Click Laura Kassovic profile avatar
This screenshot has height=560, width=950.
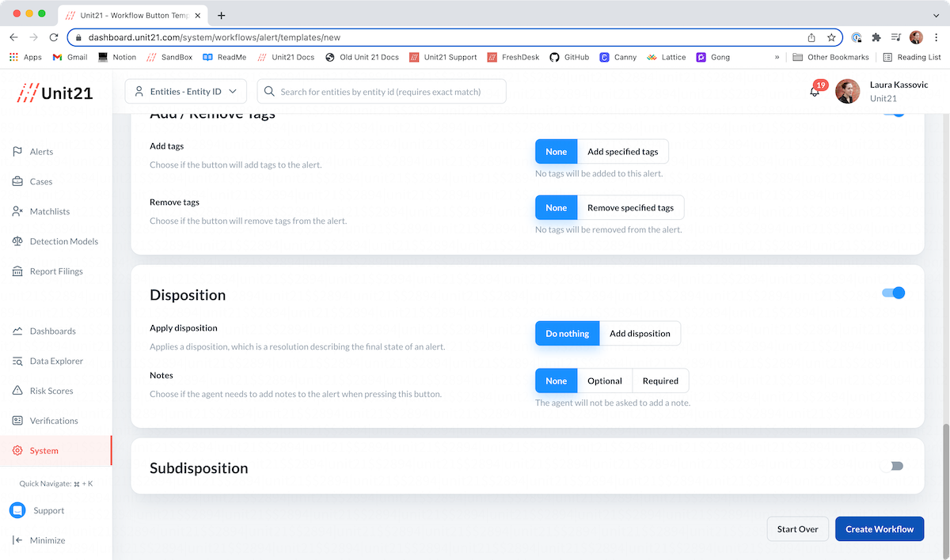tap(847, 92)
